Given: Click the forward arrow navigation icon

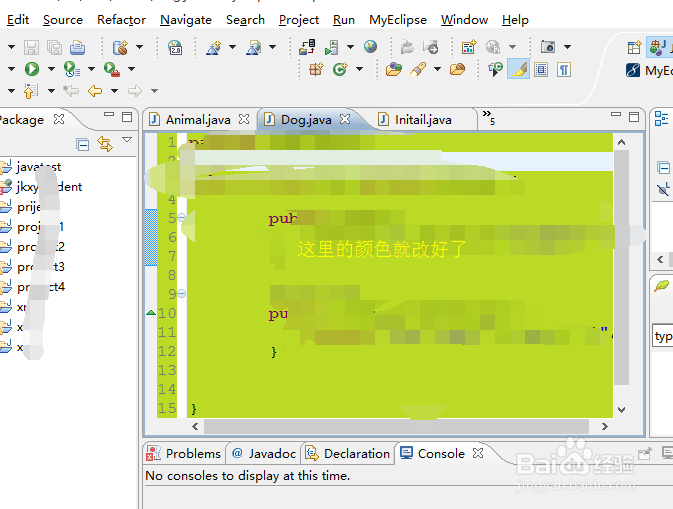Looking at the screenshot, I should tap(135, 91).
